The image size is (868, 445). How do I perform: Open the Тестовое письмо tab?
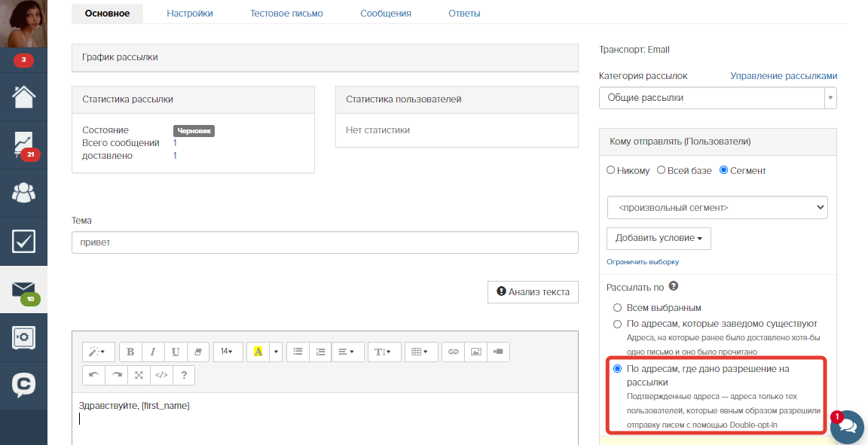[x=287, y=14]
